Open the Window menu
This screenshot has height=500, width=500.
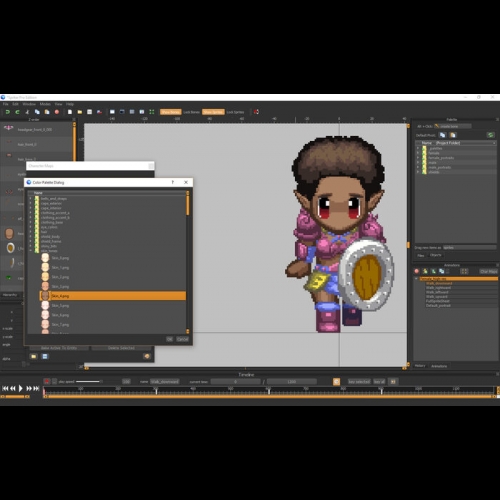(x=29, y=104)
